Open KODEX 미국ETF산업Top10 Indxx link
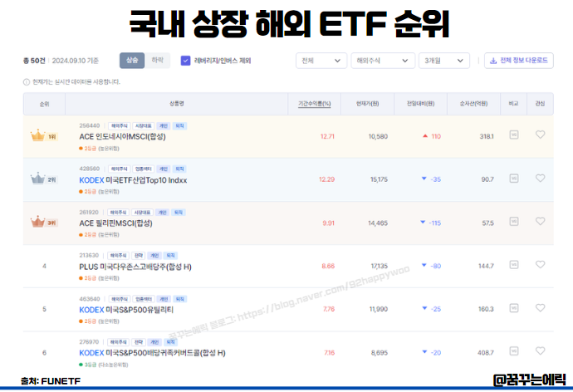 pyautogui.click(x=133, y=180)
